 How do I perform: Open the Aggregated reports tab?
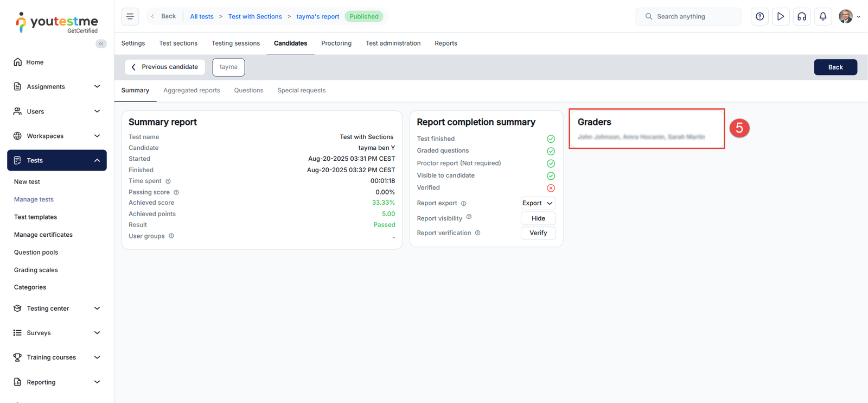click(192, 91)
